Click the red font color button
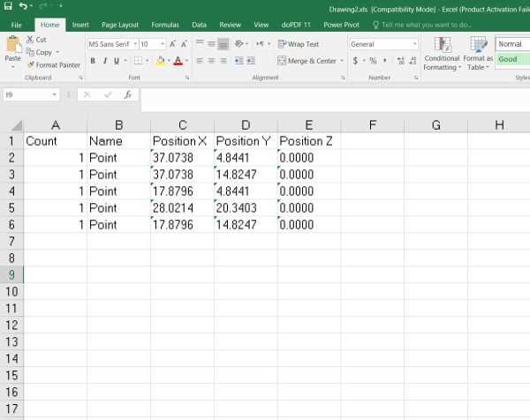This screenshot has width=530, height=420. 178,61
